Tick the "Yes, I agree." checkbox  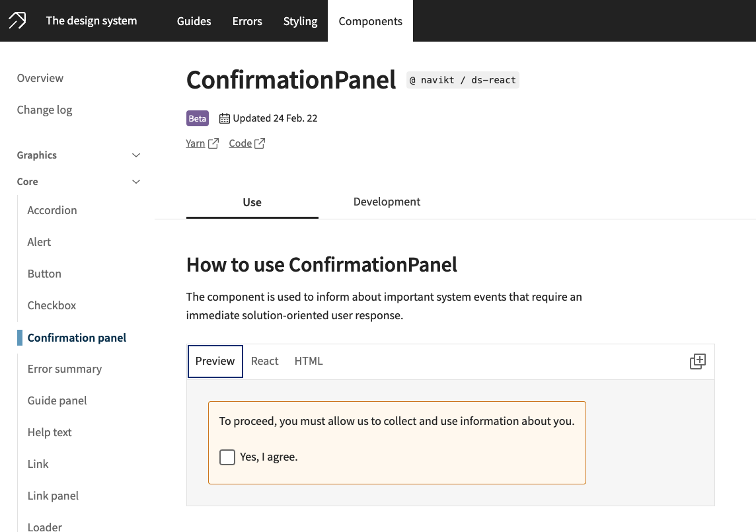click(x=227, y=457)
